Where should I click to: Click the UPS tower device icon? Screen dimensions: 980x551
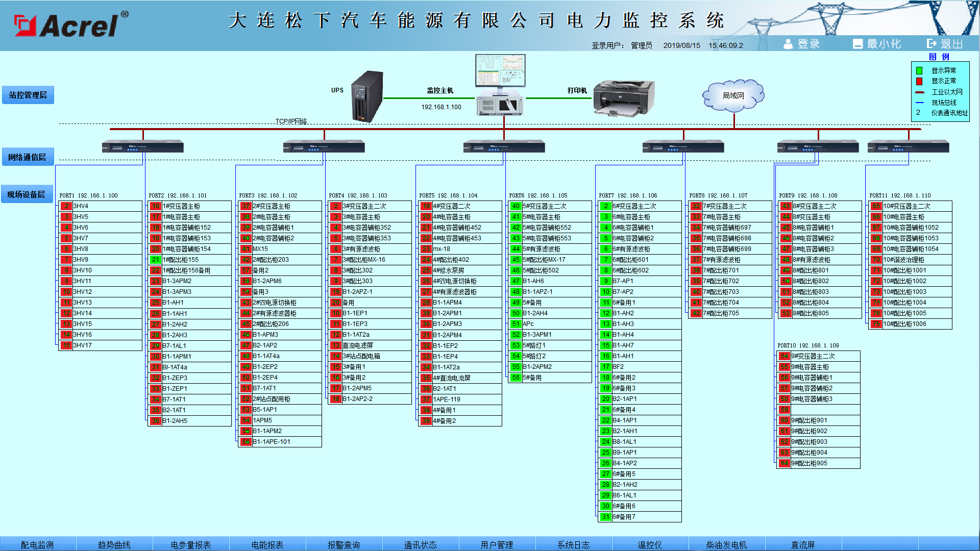(x=367, y=96)
